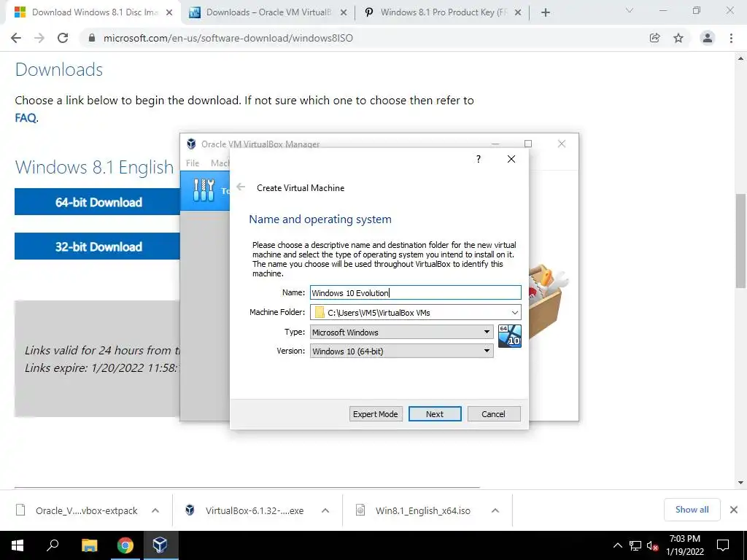The image size is (747, 560).
Task: Expand options for Win8.1_English_x64.iso download
Action: [x=495, y=510]
